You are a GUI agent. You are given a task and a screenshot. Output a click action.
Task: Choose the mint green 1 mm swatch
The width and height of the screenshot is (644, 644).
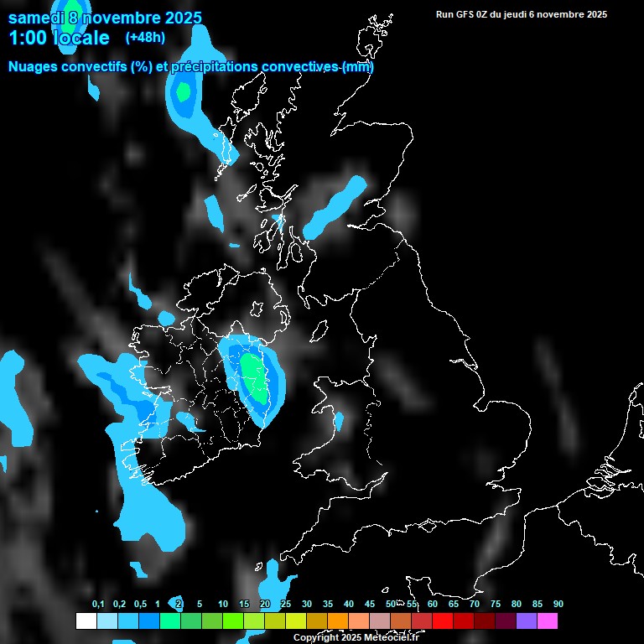[169, 621]
